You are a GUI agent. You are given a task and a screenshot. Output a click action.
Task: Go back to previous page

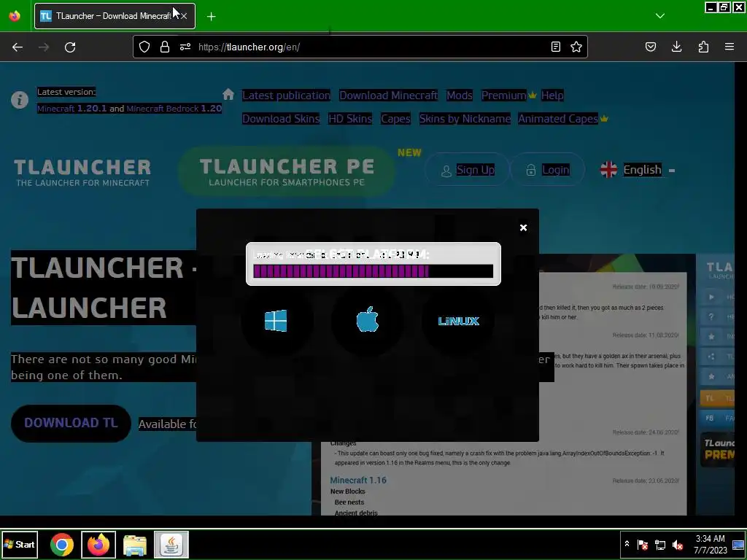coord(18,47)
